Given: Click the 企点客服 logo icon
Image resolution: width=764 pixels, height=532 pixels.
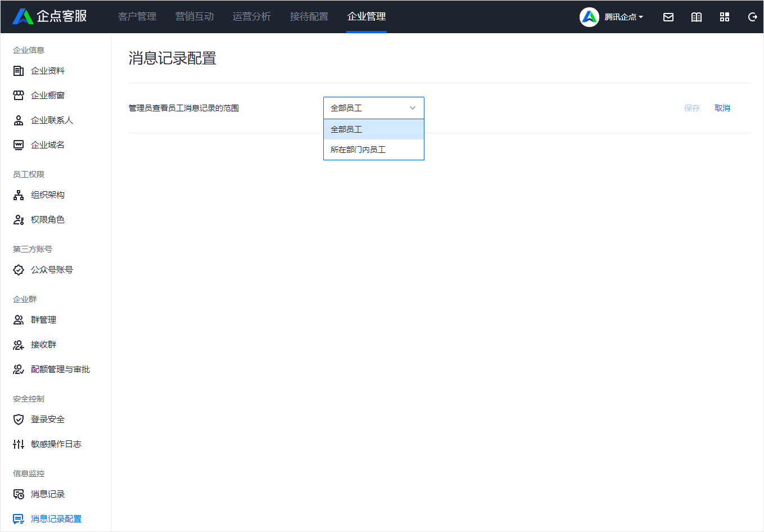Looking at the screenshot, I should click(x=23, y=16).
